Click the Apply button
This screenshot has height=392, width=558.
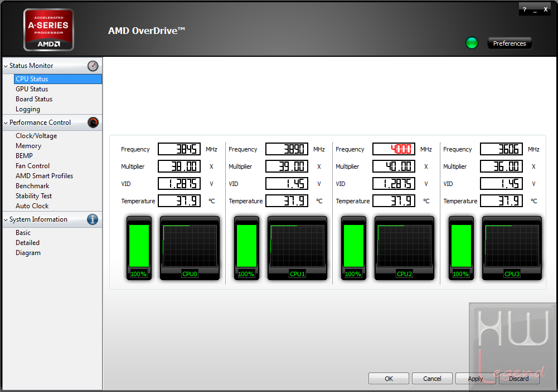click(x=475, y=379)
